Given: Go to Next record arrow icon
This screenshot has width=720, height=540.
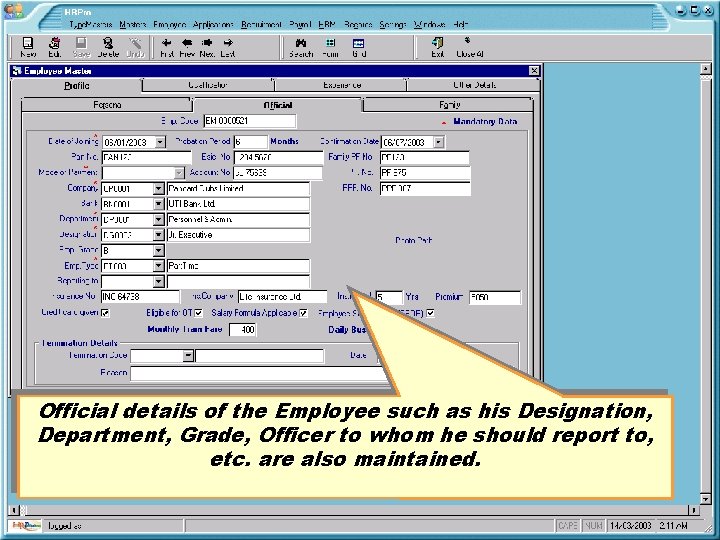Looking at the screenshot, I should (x=207, y=43).
